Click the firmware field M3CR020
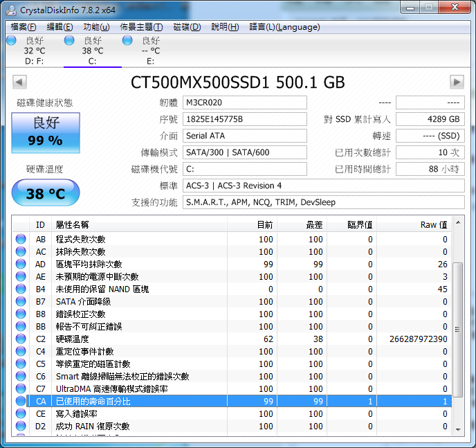This screenshot has width=476, height=448. coord(245,102)
